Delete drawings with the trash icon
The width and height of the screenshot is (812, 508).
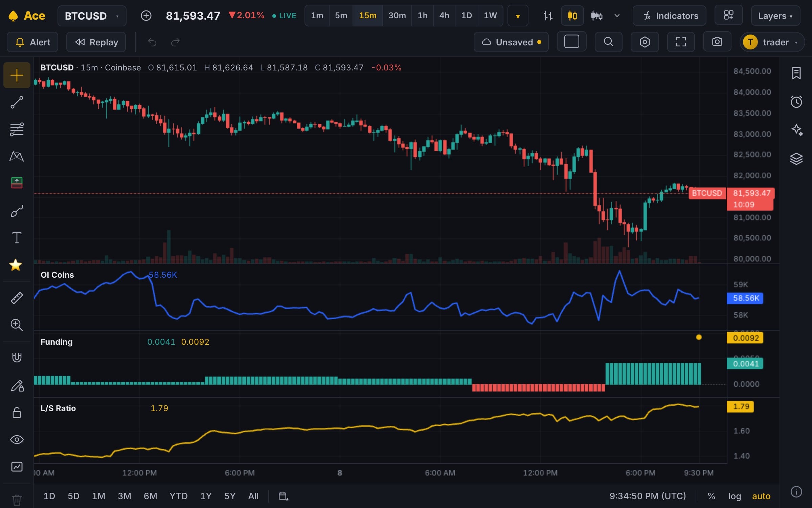click(17, 500)
